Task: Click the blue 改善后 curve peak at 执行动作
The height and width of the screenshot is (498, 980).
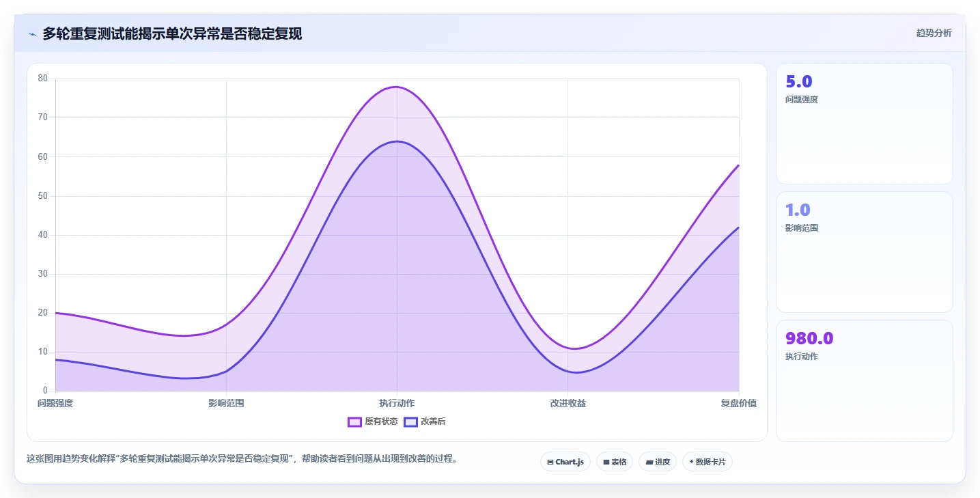Action: [396, 141]
